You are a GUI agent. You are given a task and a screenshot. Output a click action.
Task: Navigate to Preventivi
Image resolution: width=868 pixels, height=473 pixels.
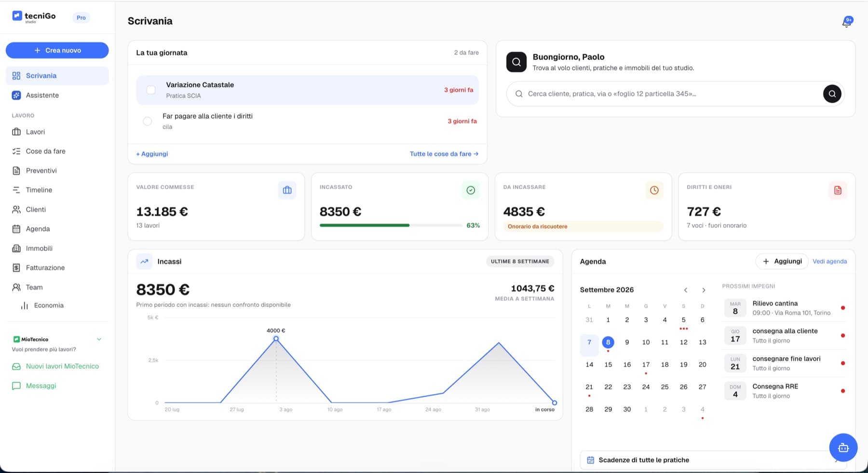coord(57,170)
